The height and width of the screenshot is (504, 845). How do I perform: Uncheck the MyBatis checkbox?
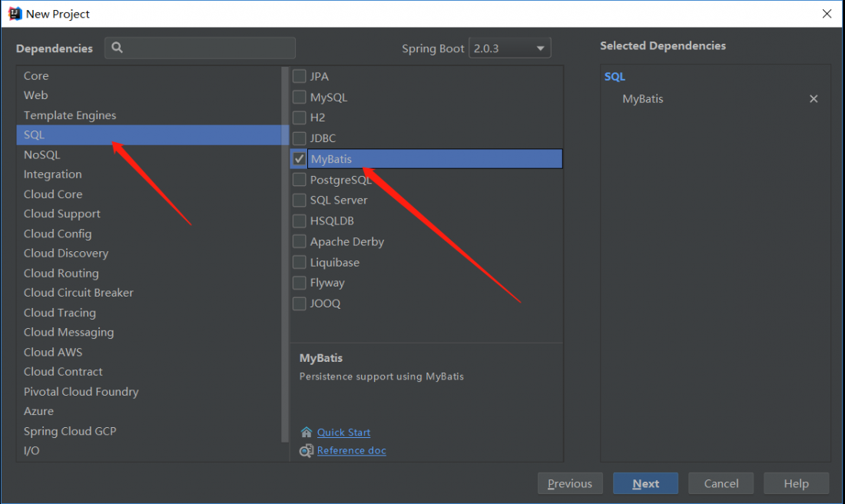[x=299, y=159]
